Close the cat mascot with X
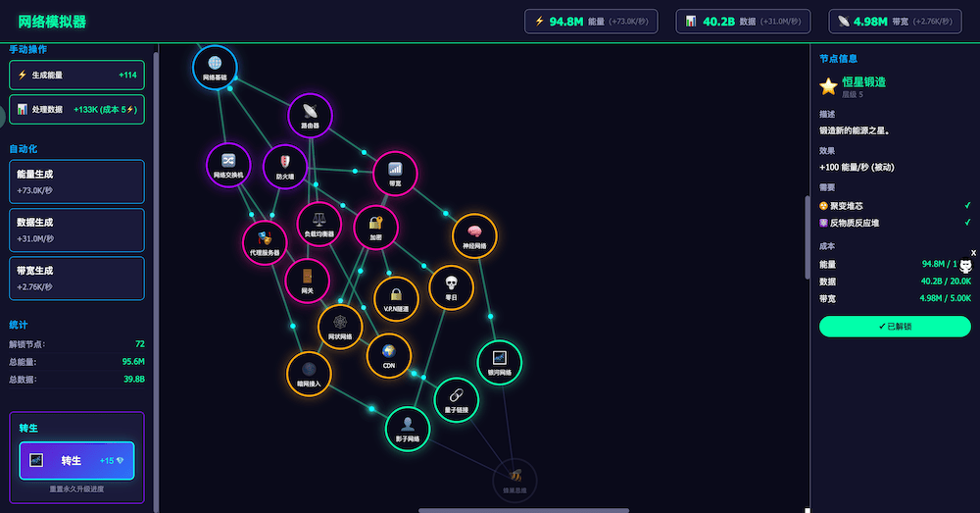The image size is (980, 513). coord(973,252)
